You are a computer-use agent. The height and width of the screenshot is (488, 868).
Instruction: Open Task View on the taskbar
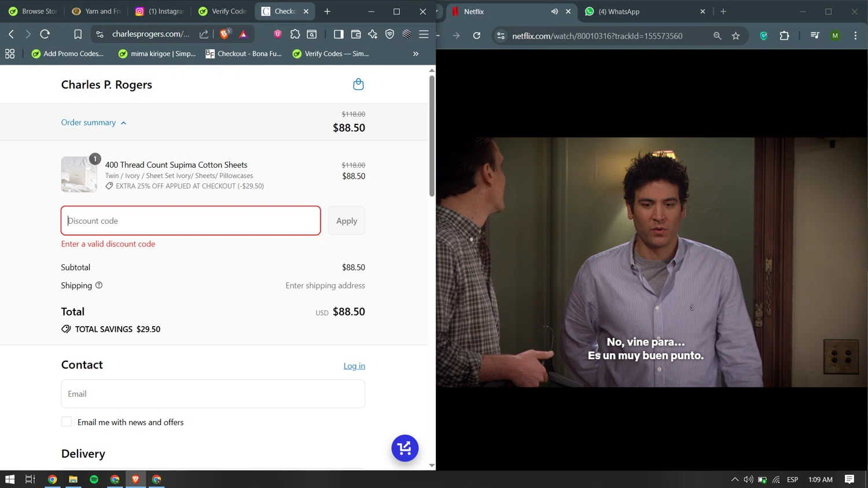[30, 479]
